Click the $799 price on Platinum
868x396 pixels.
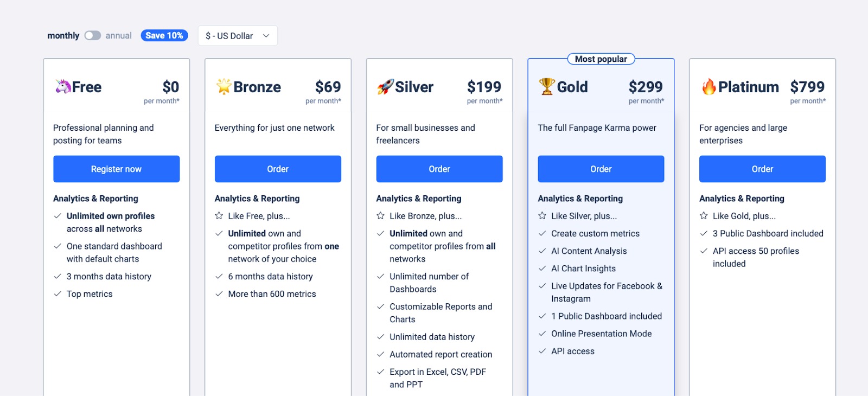807,87
